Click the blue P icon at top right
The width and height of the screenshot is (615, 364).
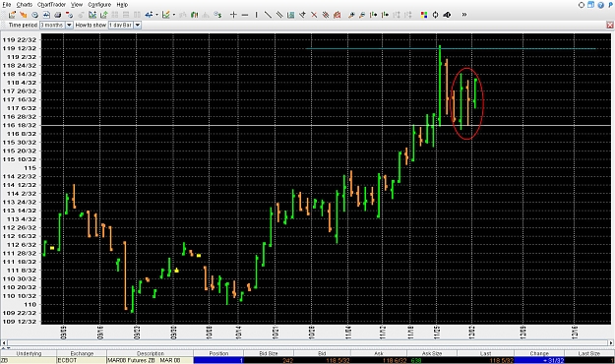pyautogui.click(x=610, y=5)
